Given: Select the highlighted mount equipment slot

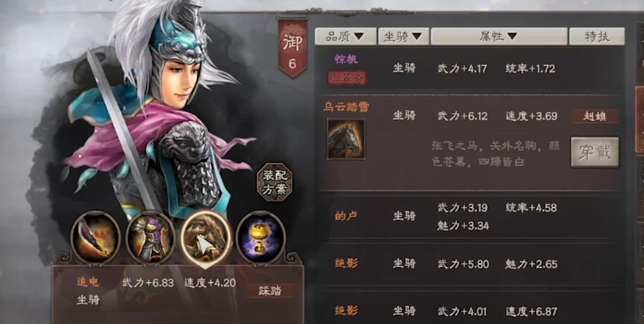Looking at the screenshot, I should coord(205,238).
